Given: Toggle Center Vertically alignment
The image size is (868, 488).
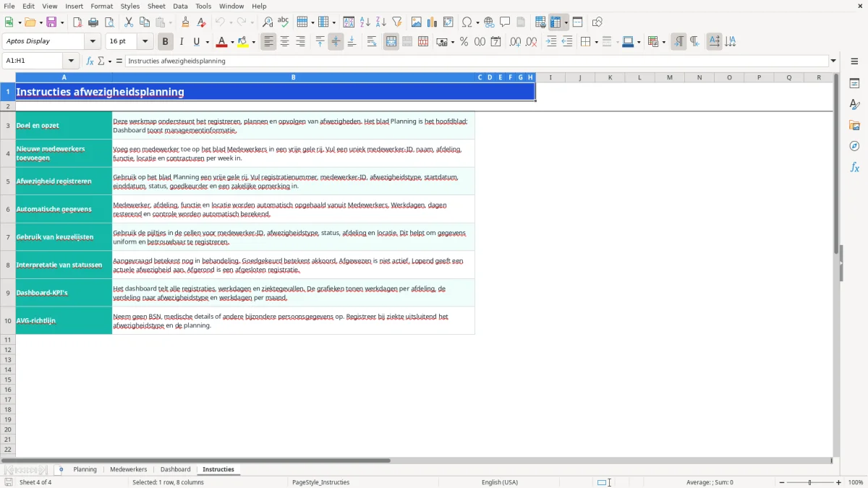Looking at the screenshot, I should [336, 42].
